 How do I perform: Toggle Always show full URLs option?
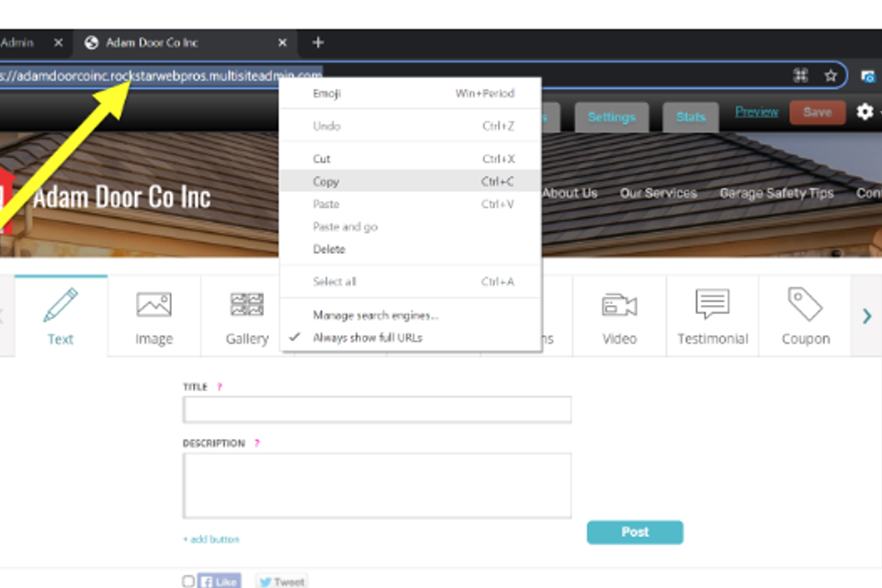pos(411,337)
